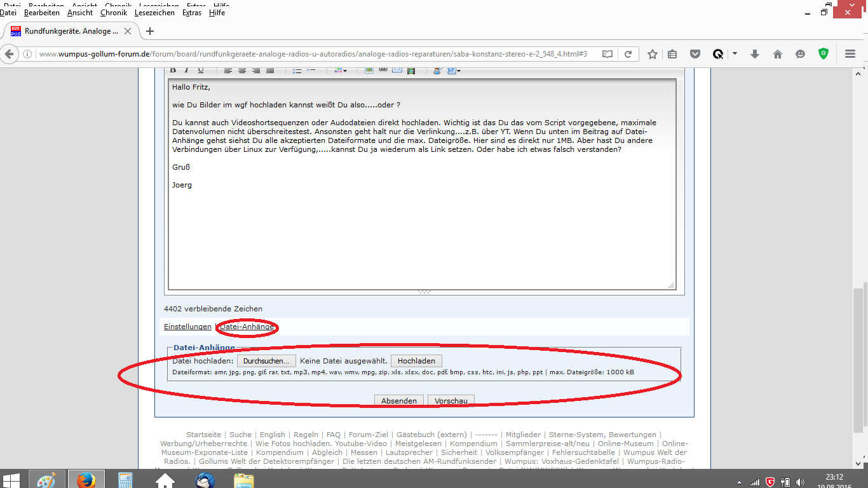Reload the page with the refresh icon
Screen dimensions: 868x488
coord(628,54)
